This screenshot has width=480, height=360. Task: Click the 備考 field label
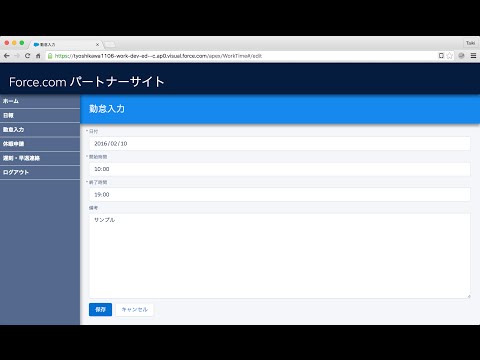(93, 208)
